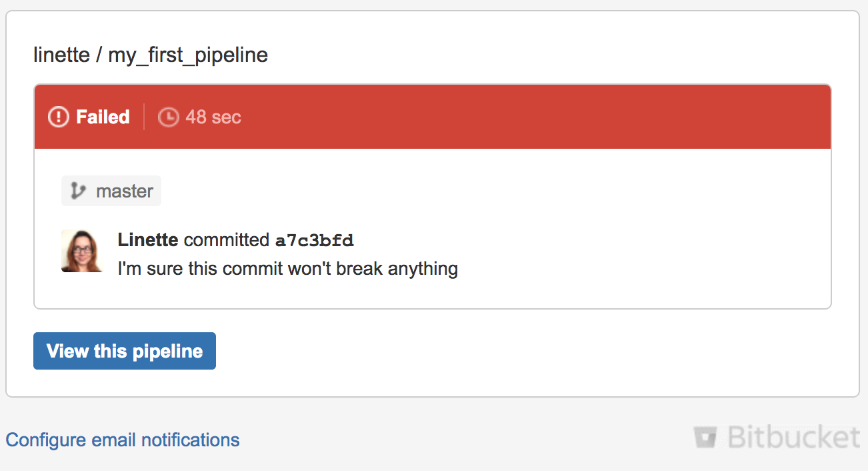
Task: Click the word committed in commit line
Action: (x=227, y=240)
